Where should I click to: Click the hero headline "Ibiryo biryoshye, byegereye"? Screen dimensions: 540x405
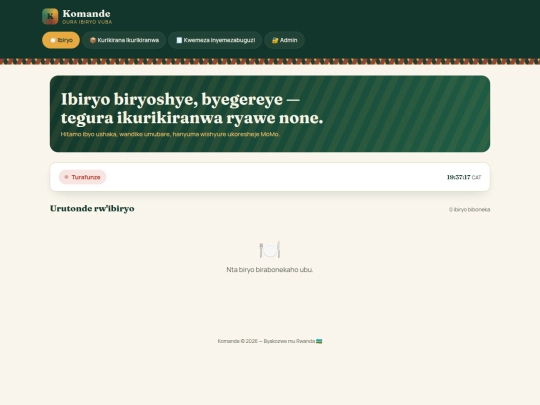point(180,99)
